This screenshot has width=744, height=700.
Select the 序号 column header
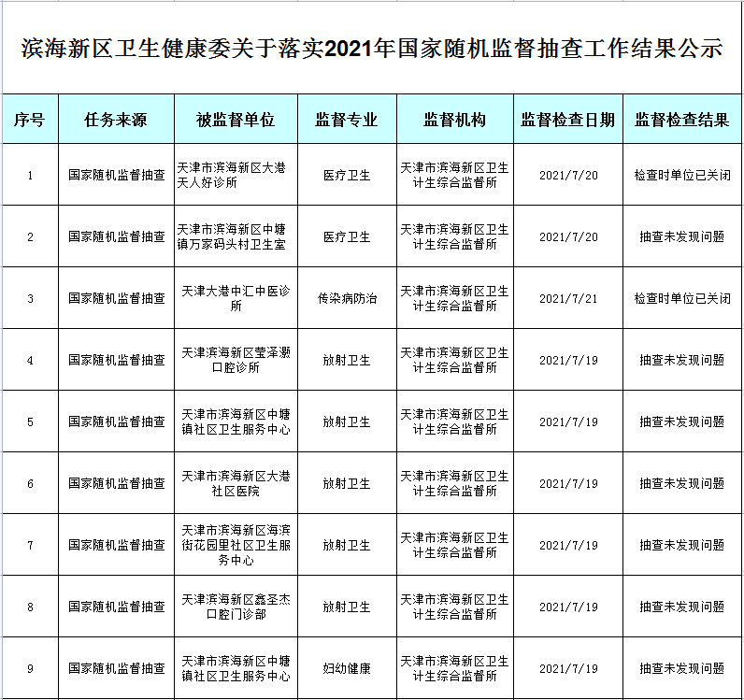30,120
